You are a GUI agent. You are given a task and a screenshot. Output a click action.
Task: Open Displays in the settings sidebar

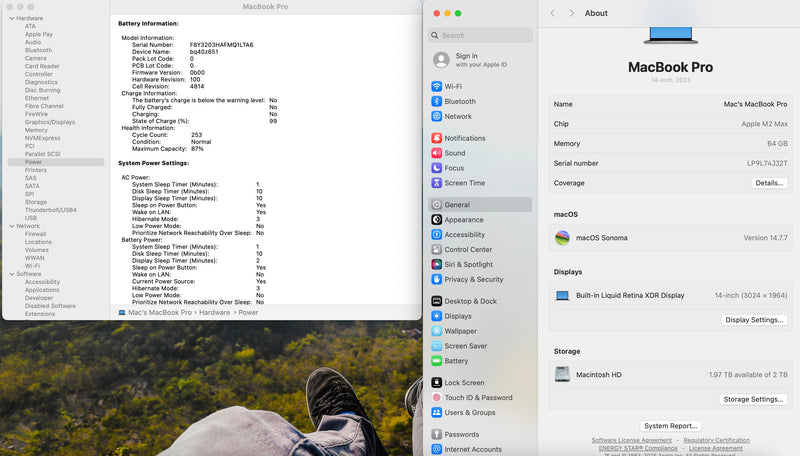480,316
